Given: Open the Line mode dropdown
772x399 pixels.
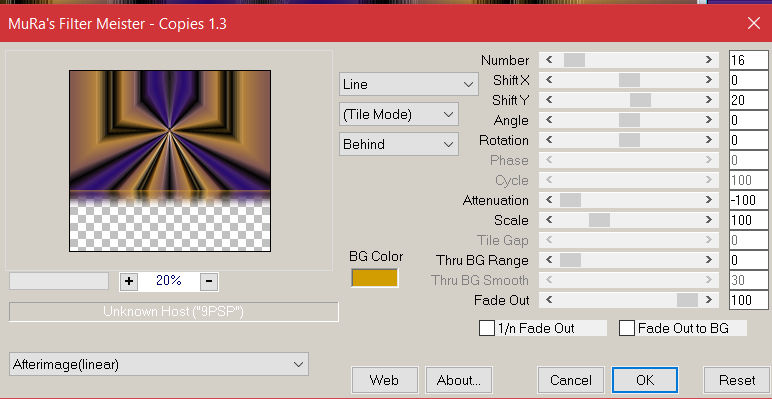Looking at the screenshot, I should pos(409,84).
